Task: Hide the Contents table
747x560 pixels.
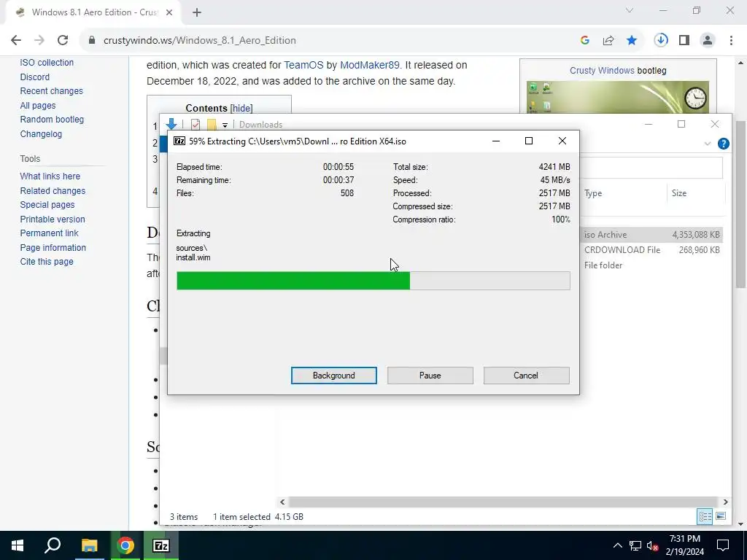Action: (241, 108)
